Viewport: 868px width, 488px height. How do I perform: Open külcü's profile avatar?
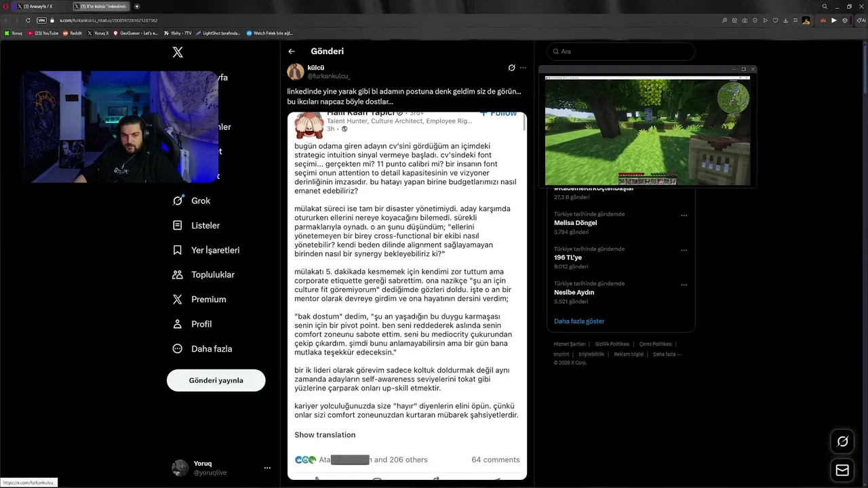point(296,72)
